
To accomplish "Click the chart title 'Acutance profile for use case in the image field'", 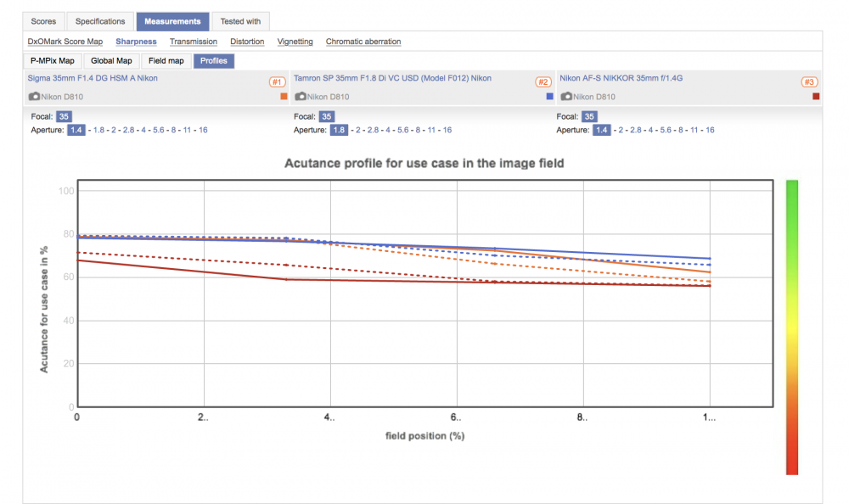I will [424, 163].
